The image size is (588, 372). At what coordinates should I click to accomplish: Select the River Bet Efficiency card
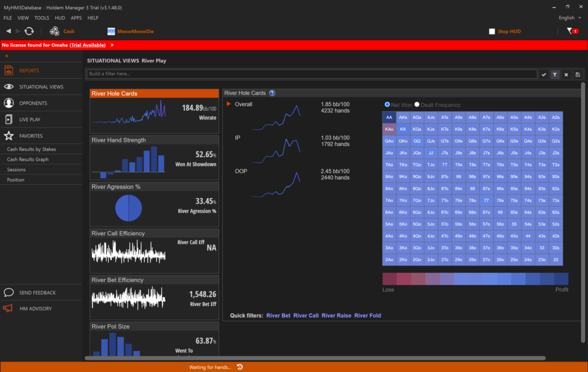point(154,298)
